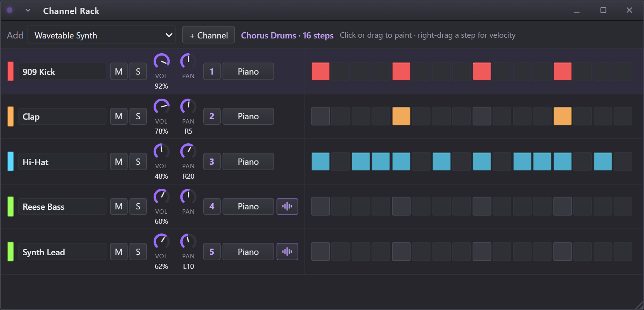
Task: Click the Hi-Hat pan knob
Action: 188,152
